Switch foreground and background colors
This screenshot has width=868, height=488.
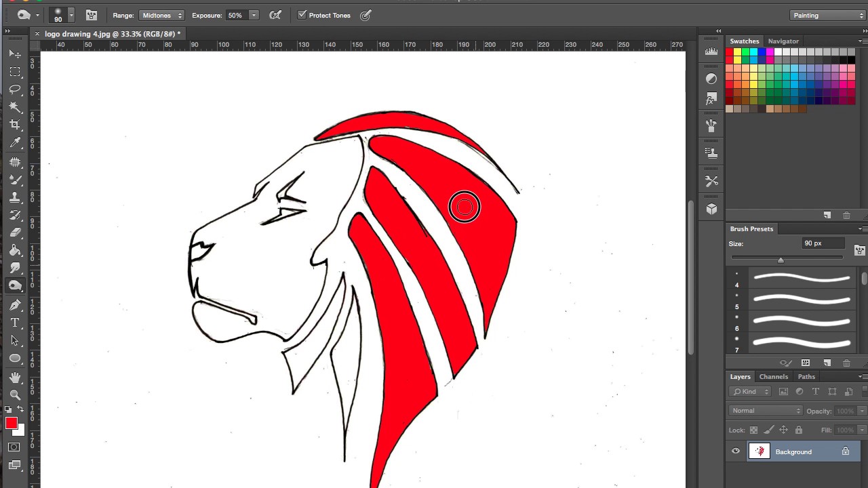[20, 409]
